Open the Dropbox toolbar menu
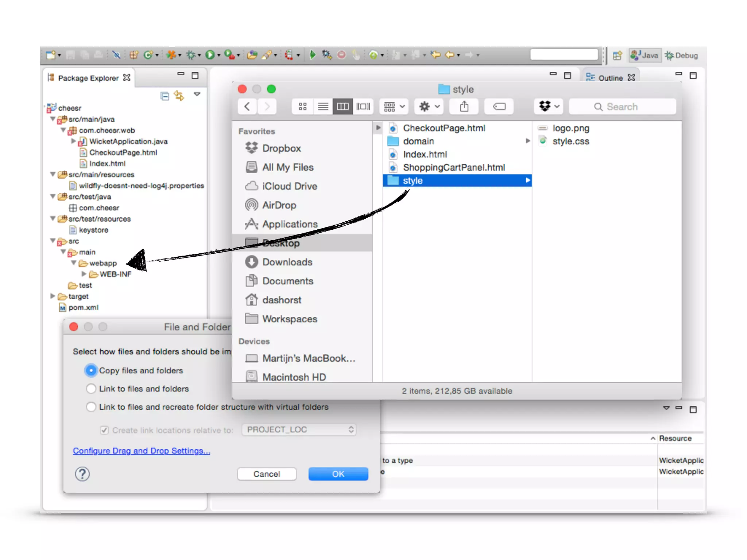Image resolution: width=747 pixels, height=560 pixels. (x=549, y=106)
